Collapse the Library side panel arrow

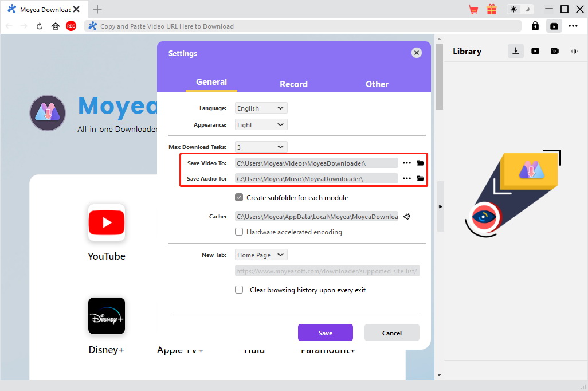pos(440,206)
